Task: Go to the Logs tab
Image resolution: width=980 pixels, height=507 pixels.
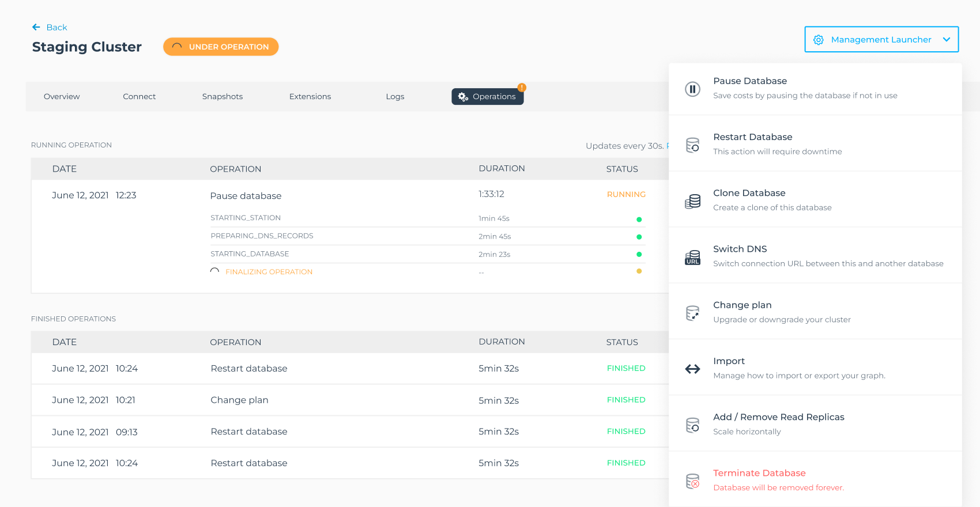Action: pos(395,96)
